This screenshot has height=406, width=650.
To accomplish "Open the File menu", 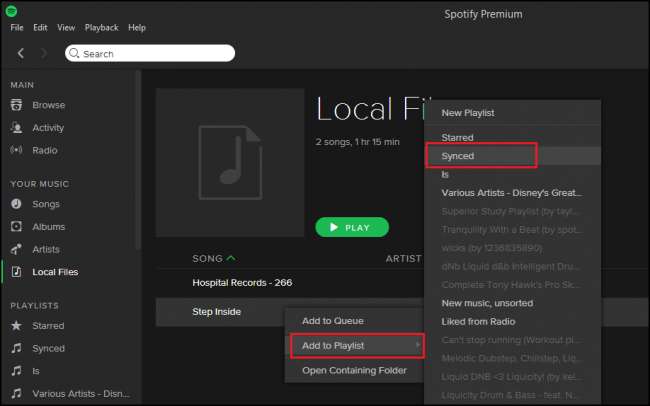I will [x=17, y=28].
